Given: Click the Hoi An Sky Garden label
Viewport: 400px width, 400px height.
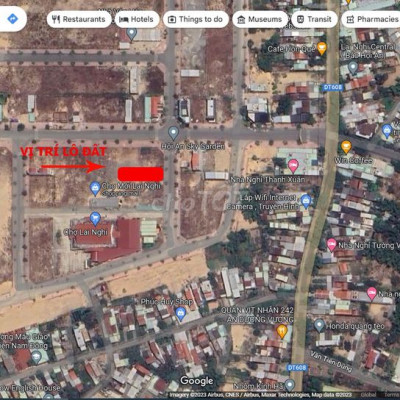Looking at the screenshot, I should [x=193, y=146].
